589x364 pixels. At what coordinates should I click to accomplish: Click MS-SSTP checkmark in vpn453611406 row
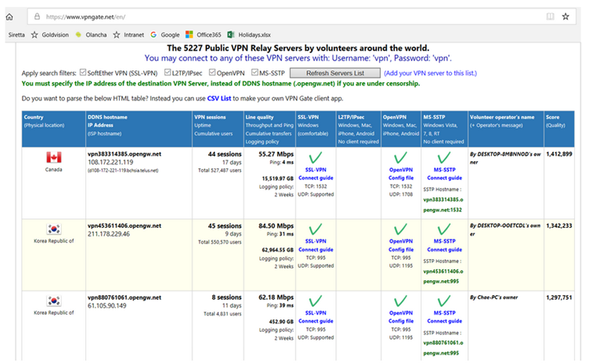pos(444,229)
